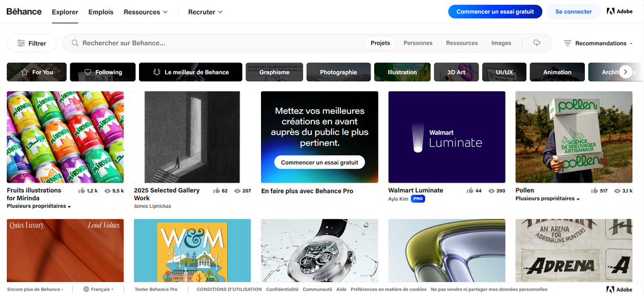The width and height of the screenshot is (644, 296).
Task: Advance the category carousel with the right arrow
Action: click(x=626, y=72)
